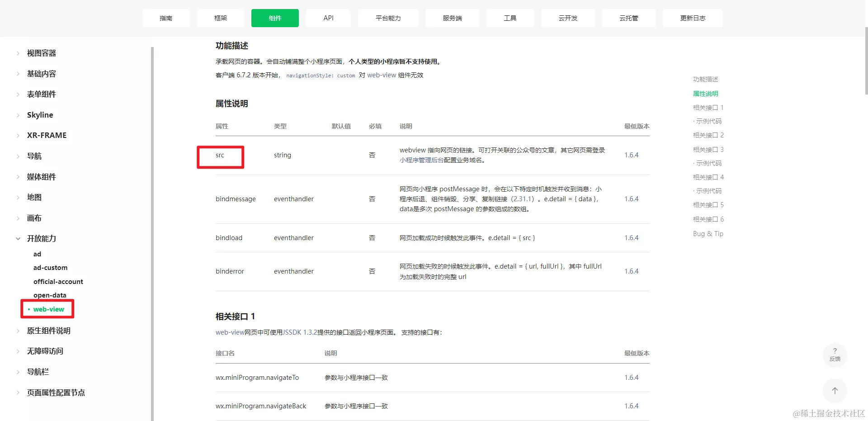Collapse the 开放能力 chevron

(18, 239)
